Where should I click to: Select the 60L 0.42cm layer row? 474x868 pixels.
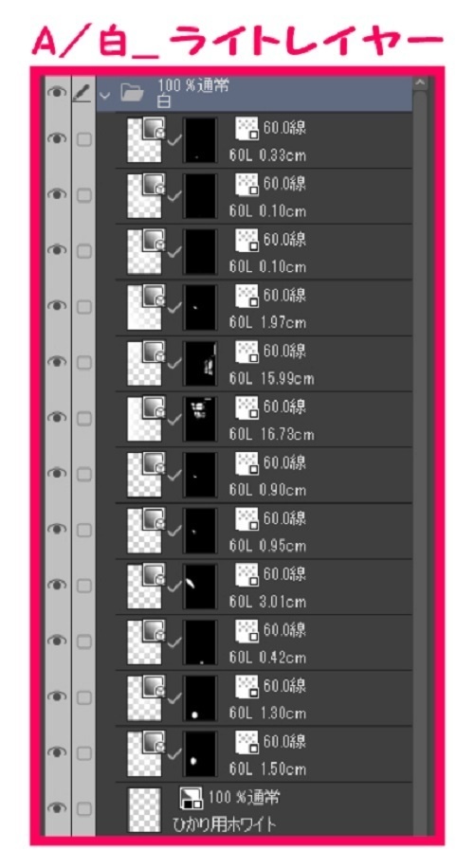coord(264,642)
